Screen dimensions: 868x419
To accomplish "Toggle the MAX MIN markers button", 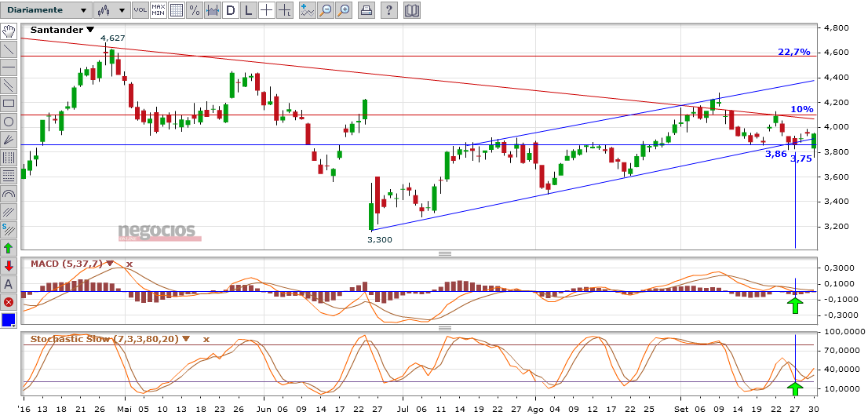I will 159,10.
